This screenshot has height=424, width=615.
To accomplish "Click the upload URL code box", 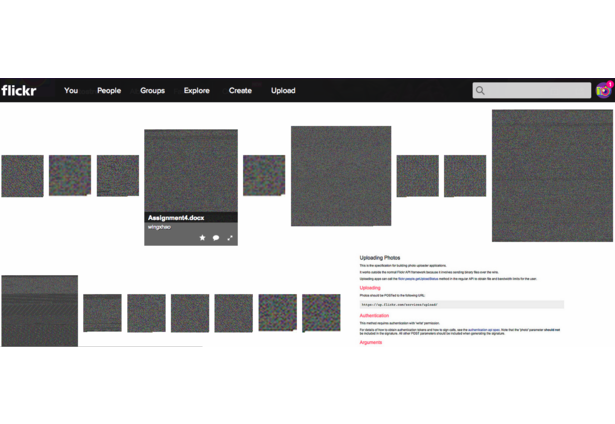I will pos(462,304).
